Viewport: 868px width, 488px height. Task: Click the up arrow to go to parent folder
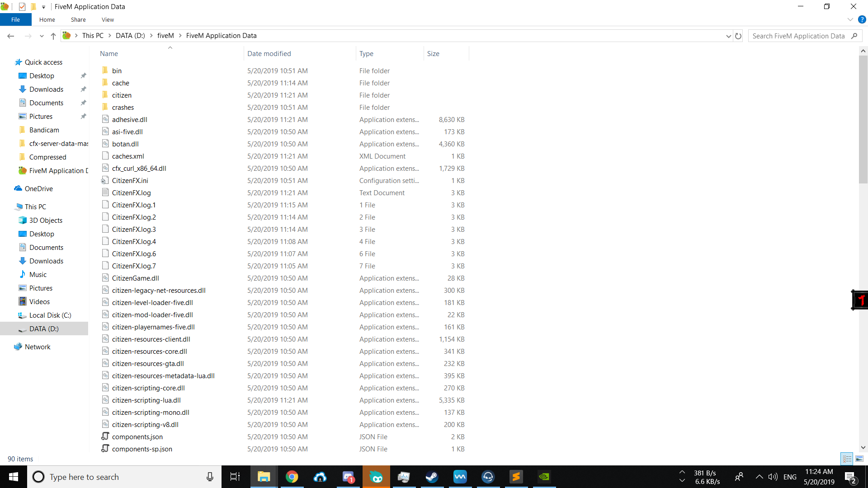coord(53,36)
